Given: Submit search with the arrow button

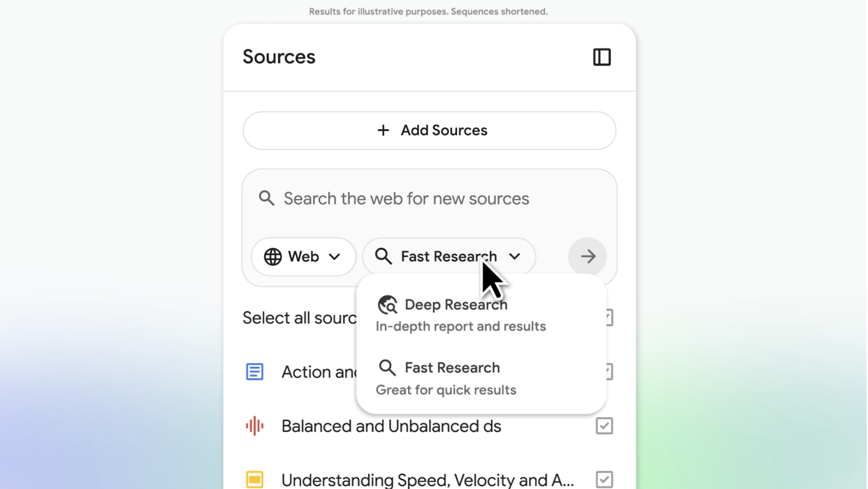Looking at the screenshot, I should tap(587, 256).
